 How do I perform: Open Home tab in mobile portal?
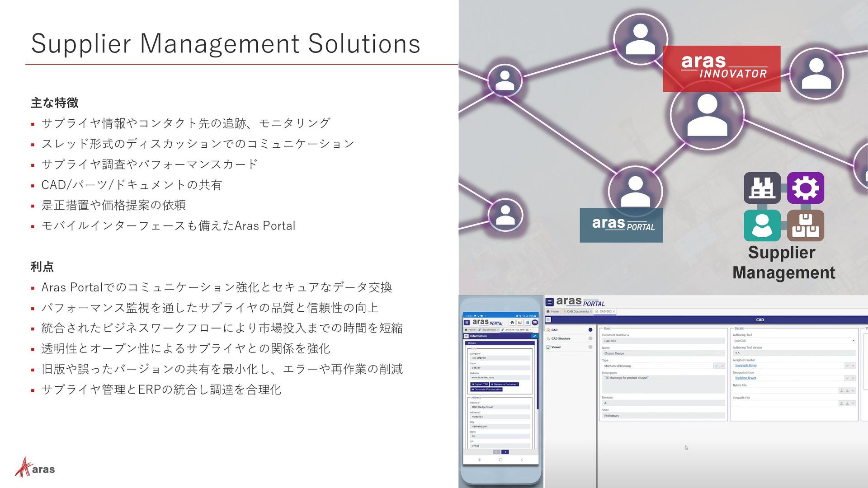coord(470,330)
